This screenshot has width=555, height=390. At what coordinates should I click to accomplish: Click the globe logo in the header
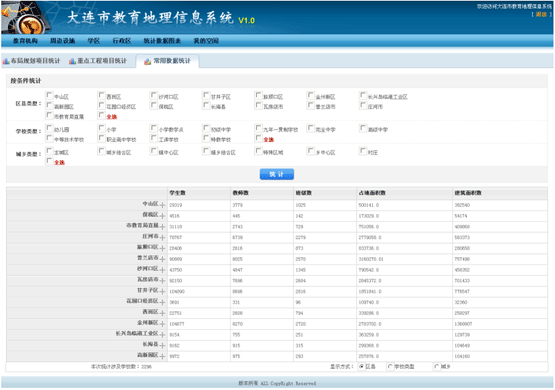pyautogui.click(x=30, y=24)
